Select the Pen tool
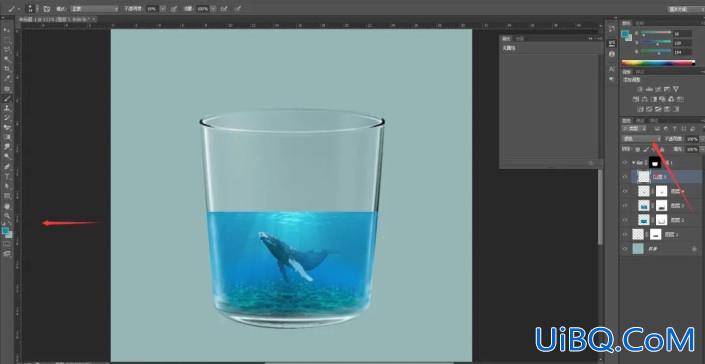 coord(7,166)
